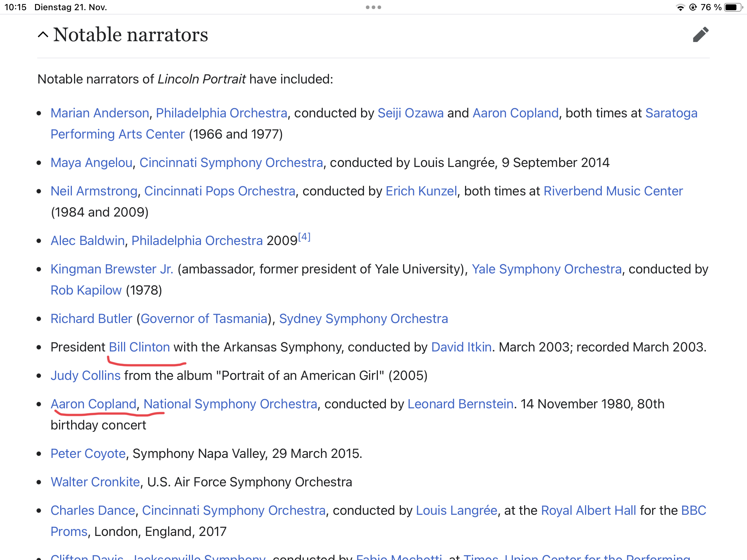Viewport: 747px width, 560px height.
Task: Open National Symphony Orchestra link
Action: point(230,404)
